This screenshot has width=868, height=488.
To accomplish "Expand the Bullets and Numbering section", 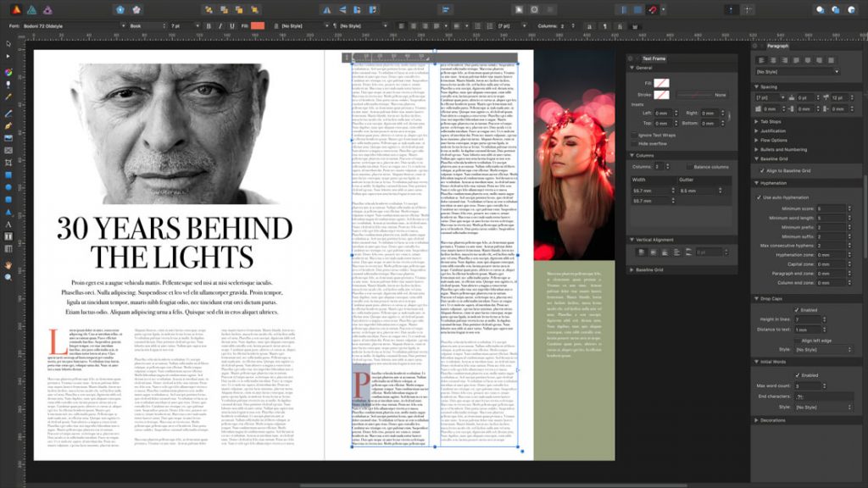I will tap(785, 149).
